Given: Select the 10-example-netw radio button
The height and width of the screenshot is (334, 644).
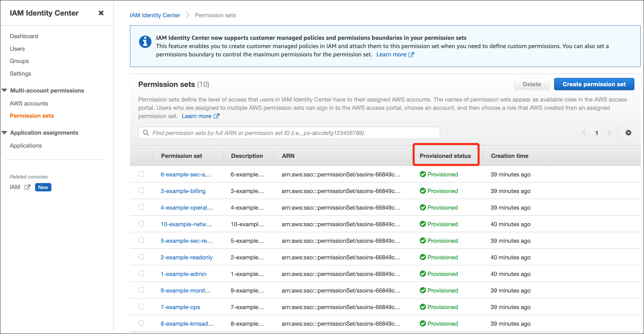Looking at the screenshot, I should (x=141, y=224).
